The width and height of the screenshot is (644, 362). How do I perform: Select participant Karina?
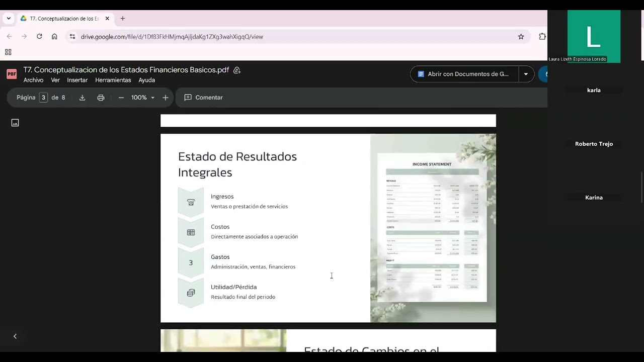pos(594,198)
